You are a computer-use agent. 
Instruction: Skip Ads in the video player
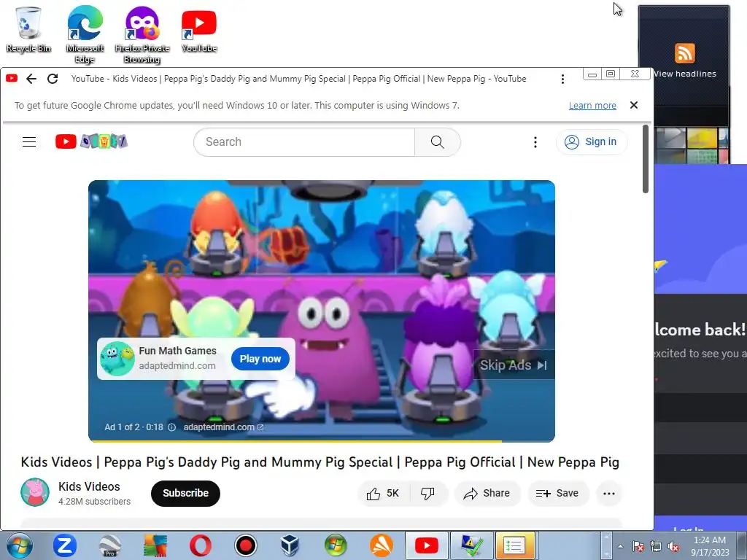click(x=514, y=365)
